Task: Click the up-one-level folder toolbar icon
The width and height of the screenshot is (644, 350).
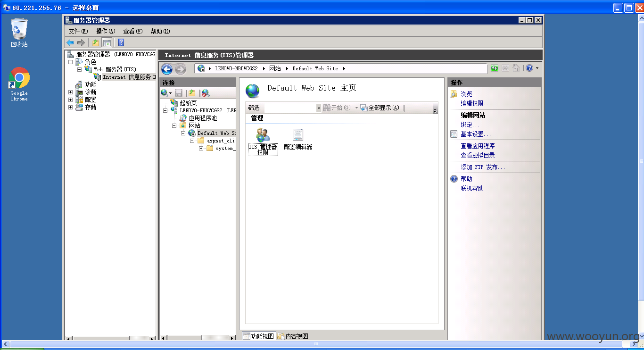Action: tap(96, 42)
